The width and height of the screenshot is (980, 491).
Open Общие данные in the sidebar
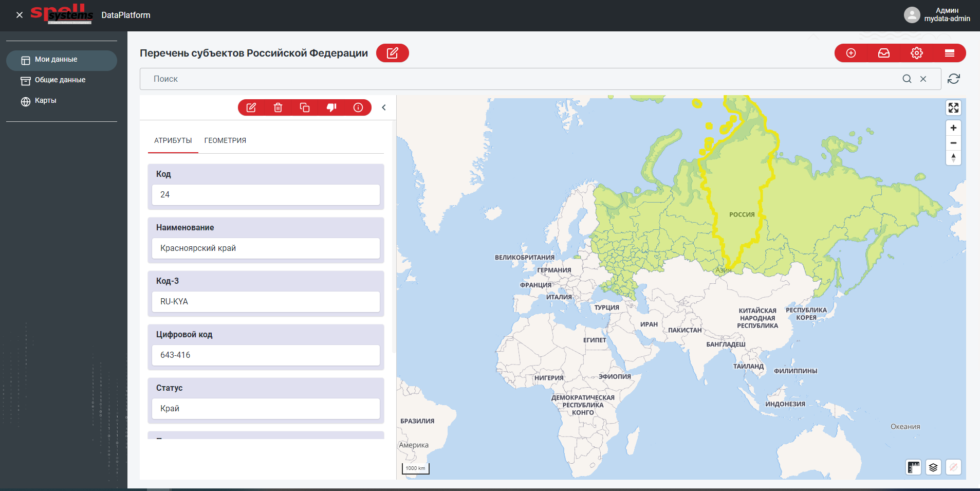click(62, 80)
